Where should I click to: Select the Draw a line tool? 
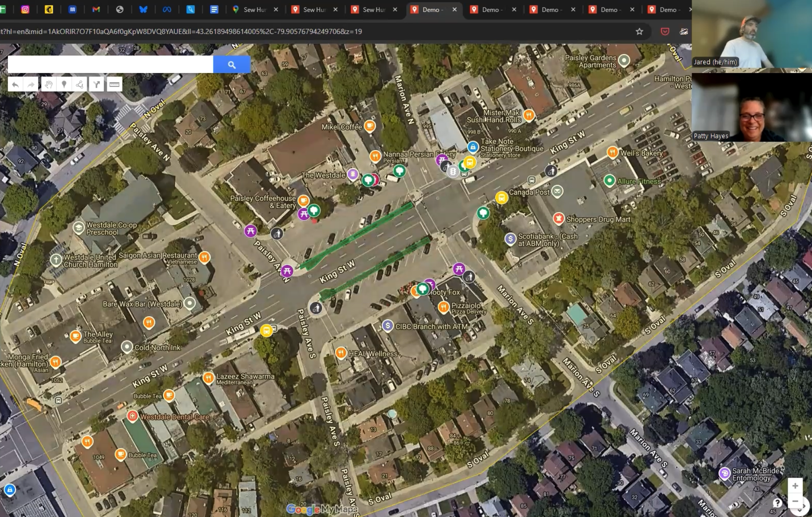80,84
